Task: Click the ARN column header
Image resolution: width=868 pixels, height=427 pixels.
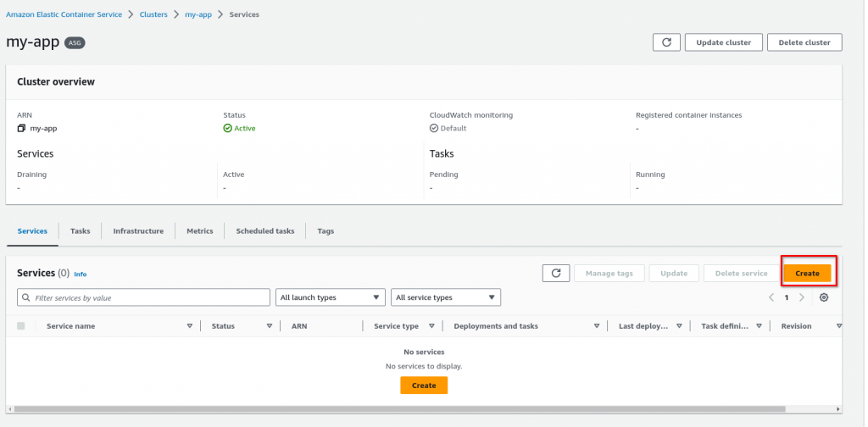Action: pos(299,326)
